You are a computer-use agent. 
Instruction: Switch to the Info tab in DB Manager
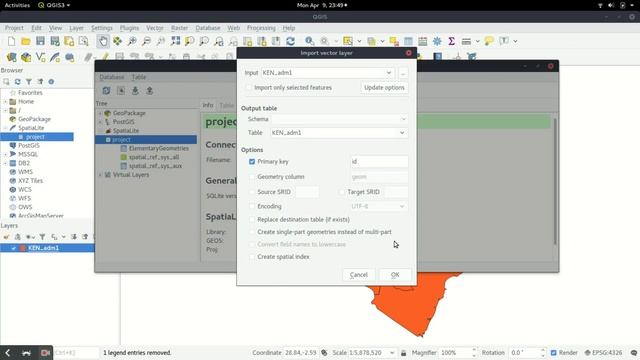(x=208, y=105)
